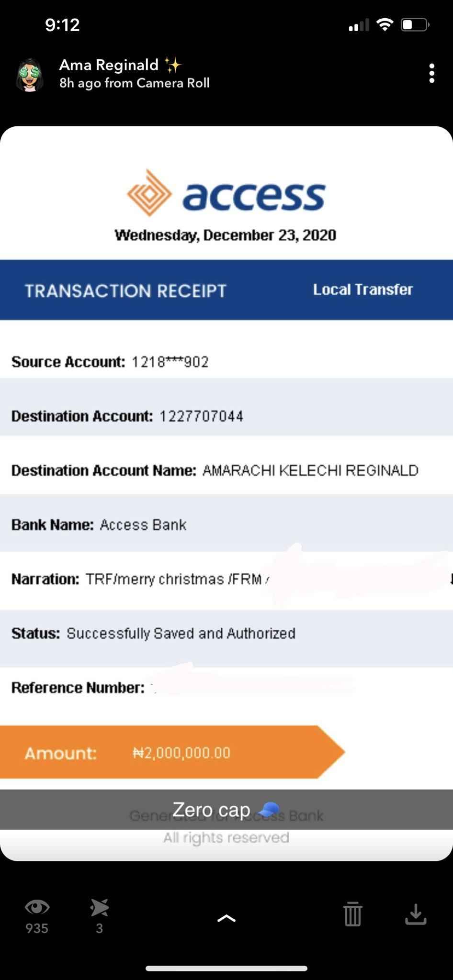453x980 pixels.
Task: Tap the Transaction Receipt header
Action: (125, 290)
